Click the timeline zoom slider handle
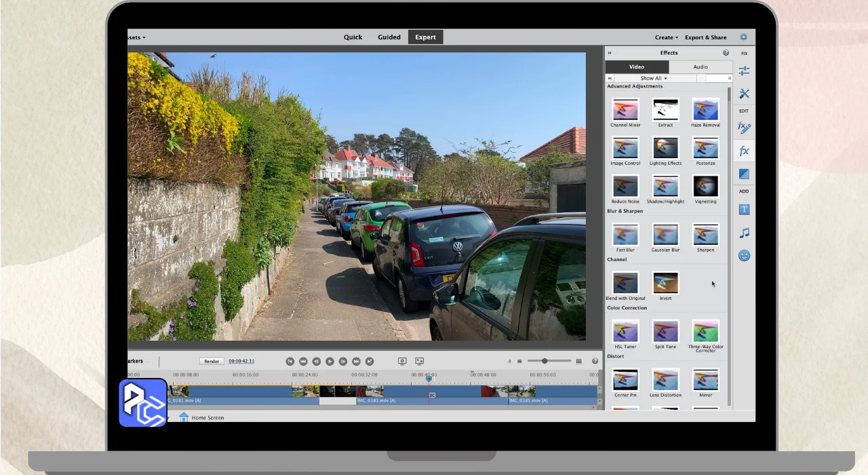The width and height of the screenshot is (868, 475). point(544,361)
